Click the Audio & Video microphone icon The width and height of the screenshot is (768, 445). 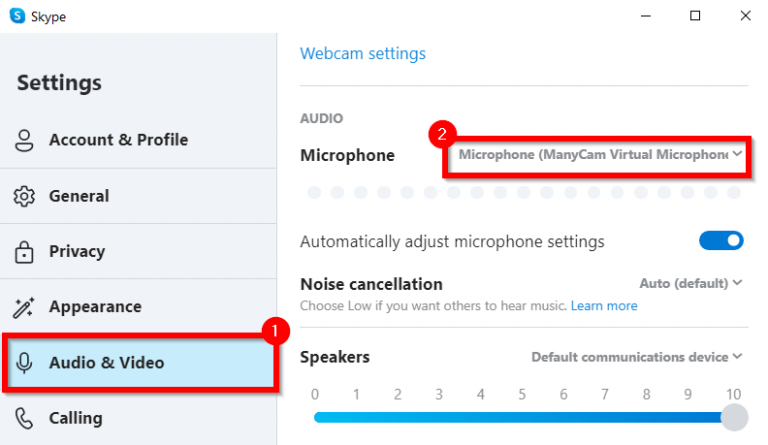pyautogui.click(x=25, y=363)
